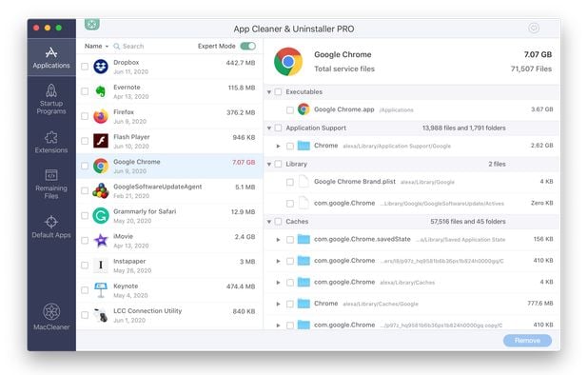Click the Chrome folder icon in Application Support
Screen dimensions: 588x375
coord(304,146)
